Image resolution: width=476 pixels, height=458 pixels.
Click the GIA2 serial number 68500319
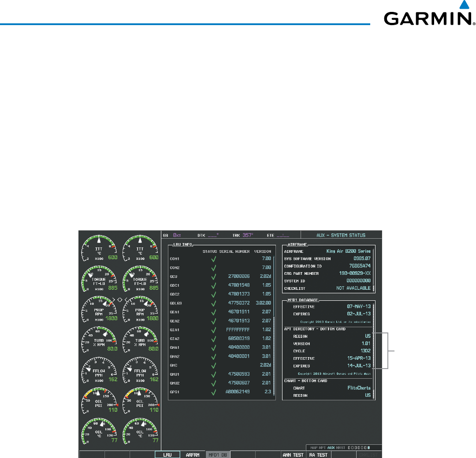tap(239, 339)
